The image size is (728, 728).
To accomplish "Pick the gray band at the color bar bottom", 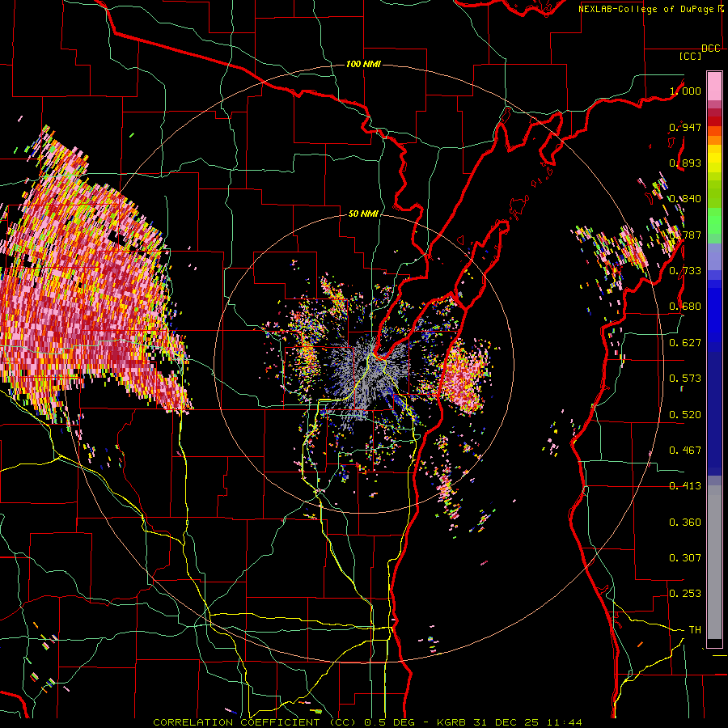I will click(x=714, y=562).
